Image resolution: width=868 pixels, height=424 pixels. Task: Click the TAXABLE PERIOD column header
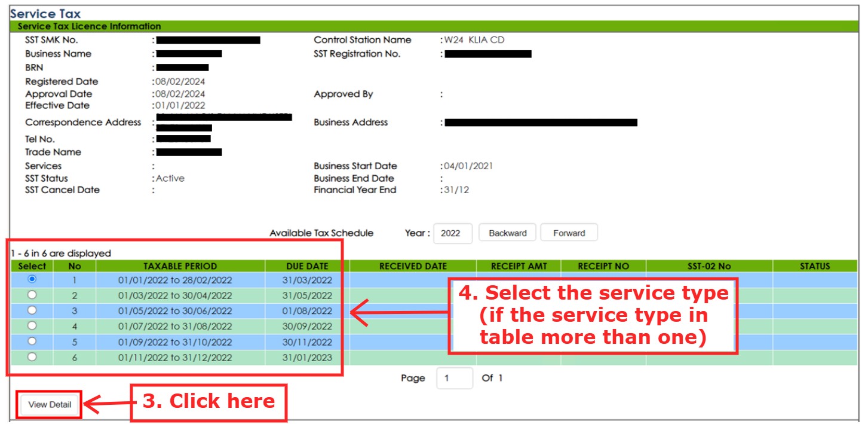pyautogui.click(x=180, y=266)
